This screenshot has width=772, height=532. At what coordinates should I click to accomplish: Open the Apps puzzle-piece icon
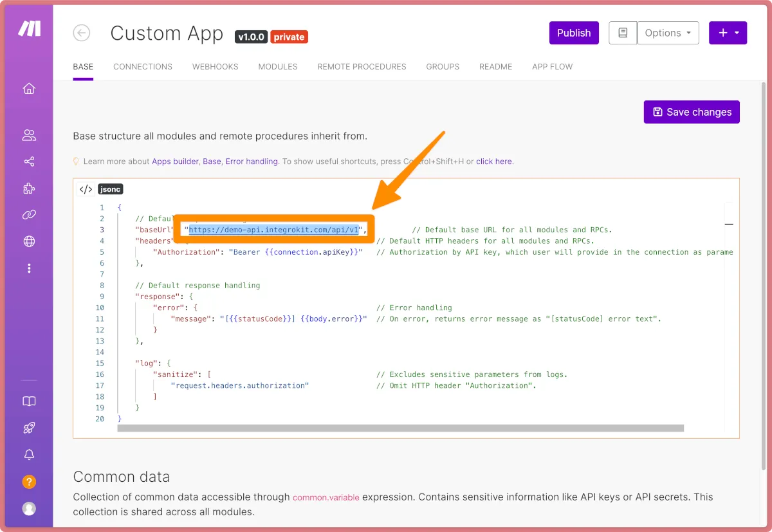(x=29, y=188)
